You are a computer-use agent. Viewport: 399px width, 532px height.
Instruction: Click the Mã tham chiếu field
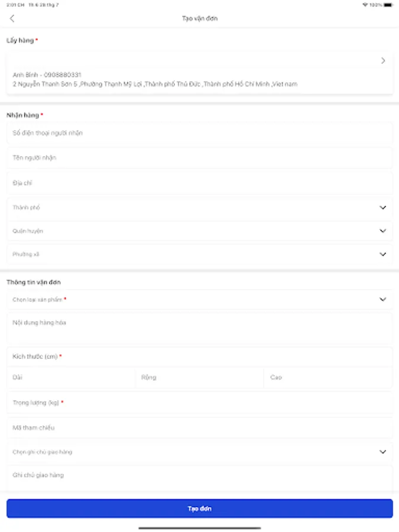[199, 427]
